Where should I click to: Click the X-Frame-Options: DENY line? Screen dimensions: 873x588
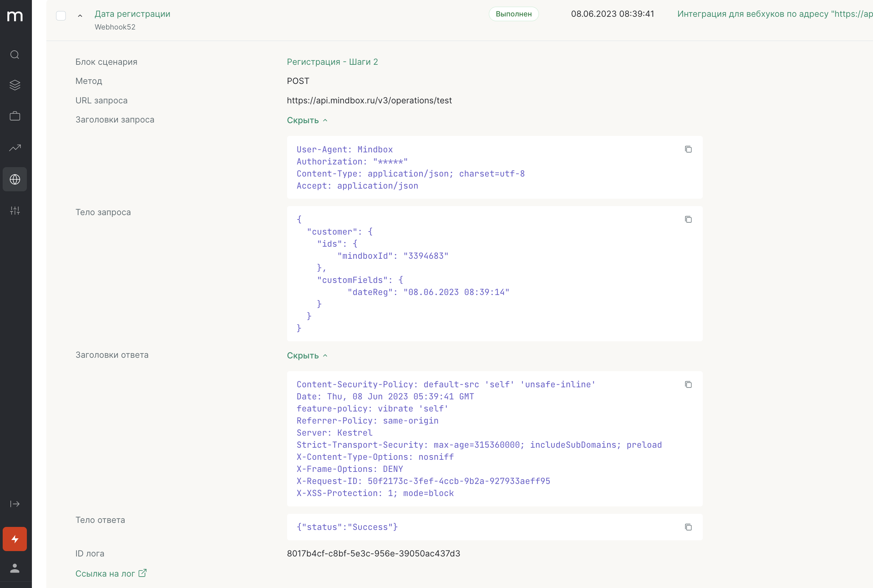pyautogui.click(x=350, y=469)
